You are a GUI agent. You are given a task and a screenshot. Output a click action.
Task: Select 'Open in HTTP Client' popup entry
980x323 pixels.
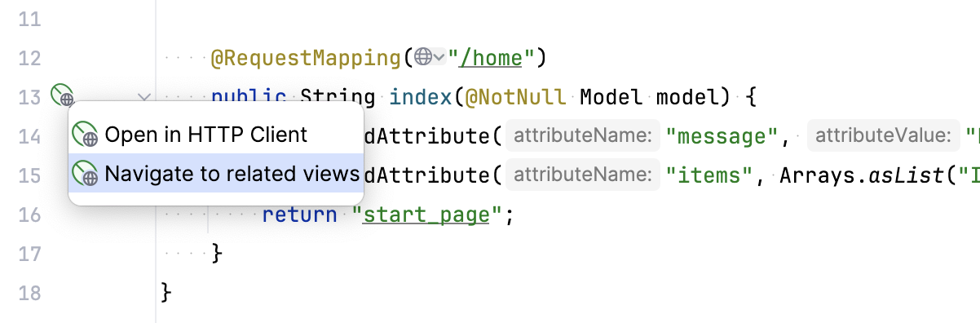click(x=215, y=135)
